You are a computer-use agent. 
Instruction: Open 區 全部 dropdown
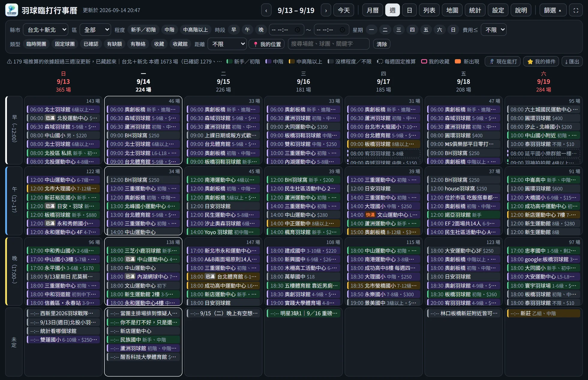(95, 30)
